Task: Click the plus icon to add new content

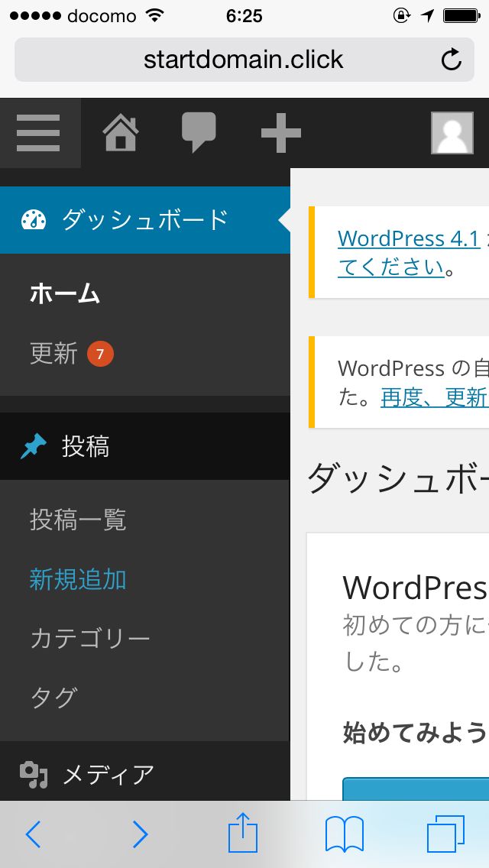Action: 281,133
